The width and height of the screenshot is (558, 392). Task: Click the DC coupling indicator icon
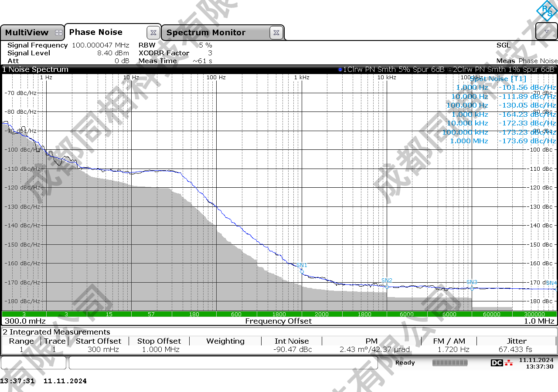point(497,363)
